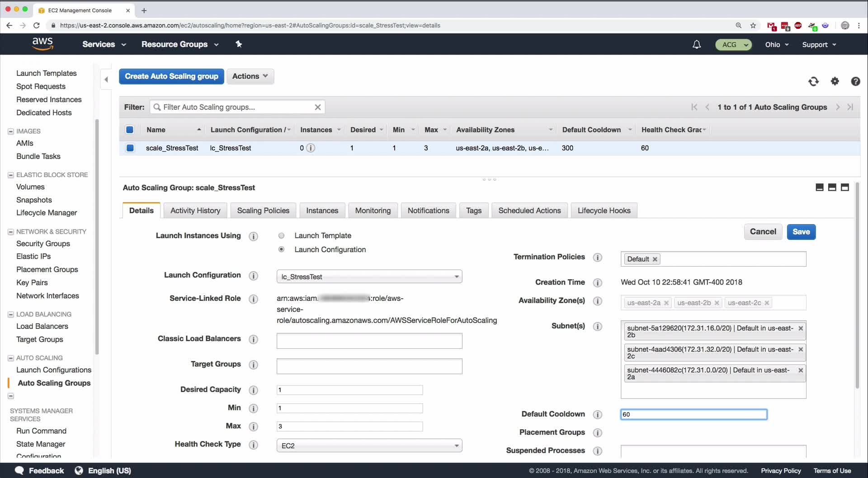This screenshot has height=478, width=868.
Task: Switch to the Monitoring tab
Action: click(x=373, y=211)
